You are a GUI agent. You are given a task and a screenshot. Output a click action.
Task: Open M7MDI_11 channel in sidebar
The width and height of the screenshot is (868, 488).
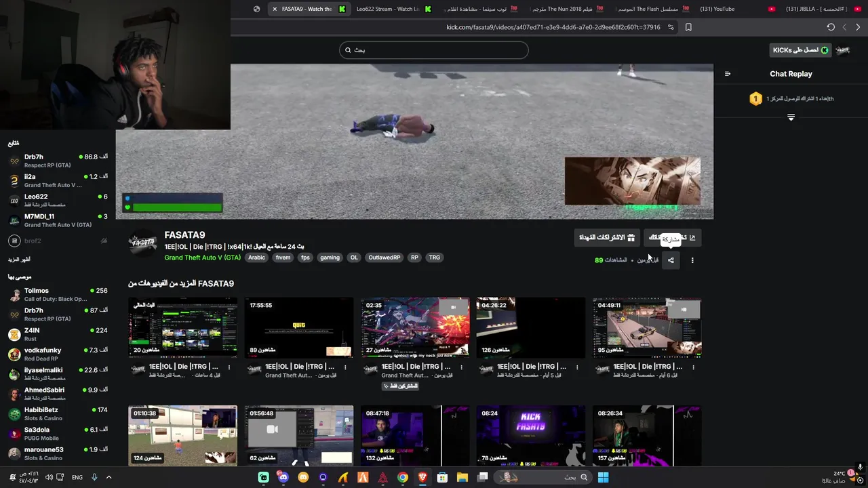pos(58,220)
